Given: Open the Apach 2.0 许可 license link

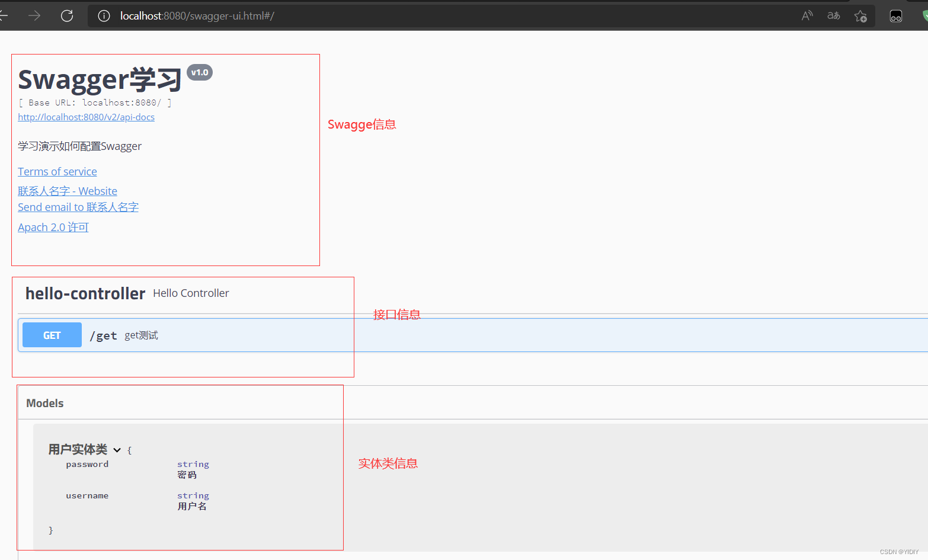Looking at the screenshot, I should point(53,227).
